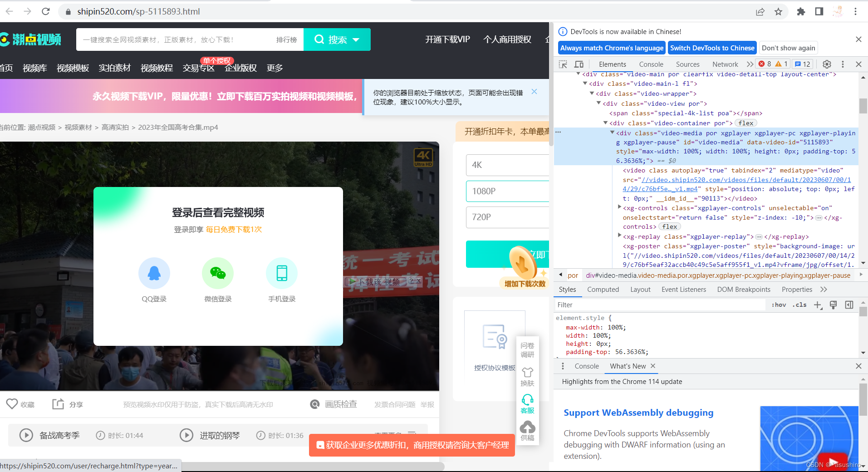Click Don't show again button
The image size is (868, 472).
point(789,48)
